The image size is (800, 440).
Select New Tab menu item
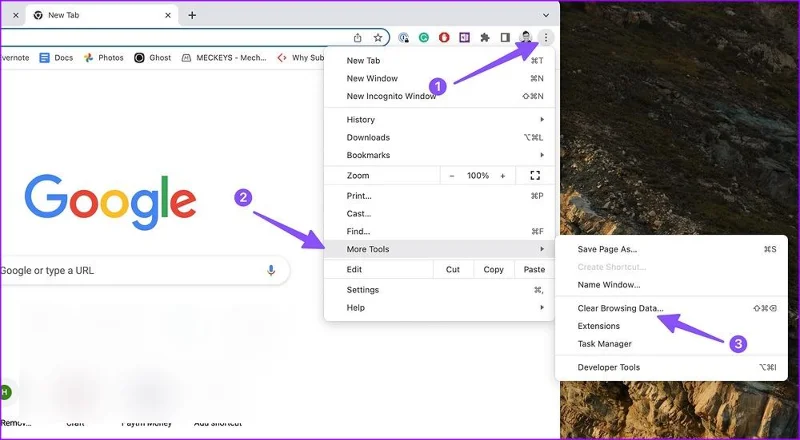439,61
